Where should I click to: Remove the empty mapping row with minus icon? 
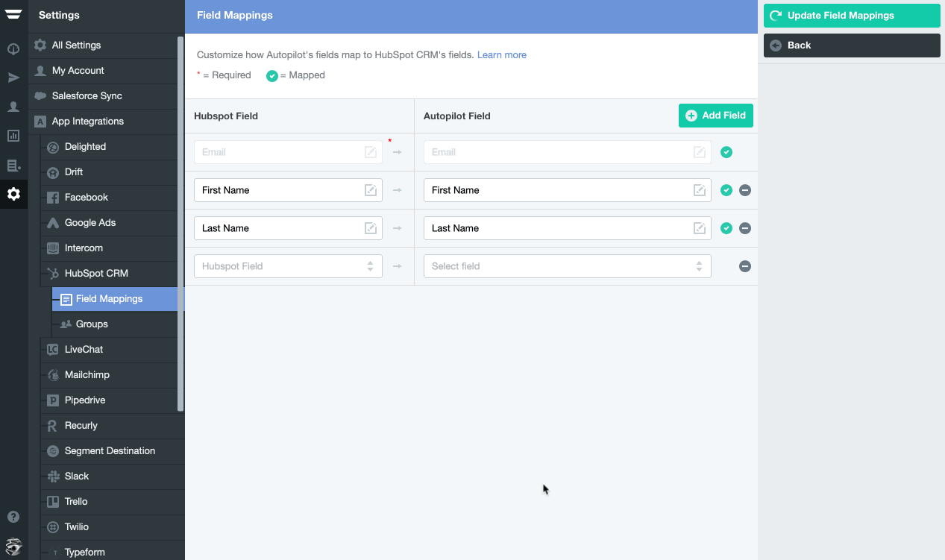744,265
